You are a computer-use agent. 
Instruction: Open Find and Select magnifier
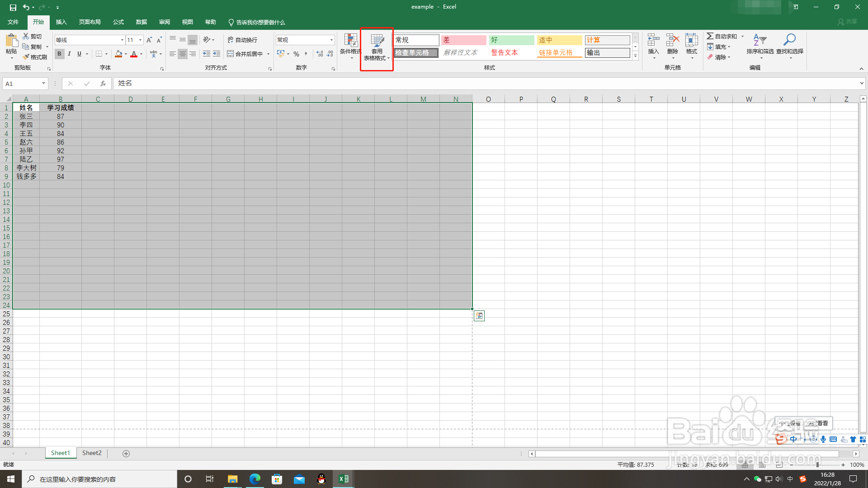pos(789,40)
